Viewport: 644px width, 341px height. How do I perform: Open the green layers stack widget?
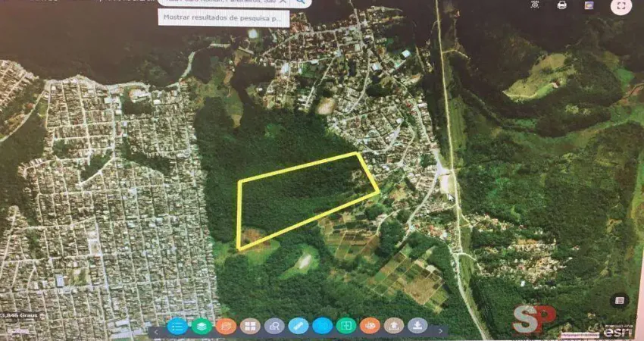click(202, 326)
